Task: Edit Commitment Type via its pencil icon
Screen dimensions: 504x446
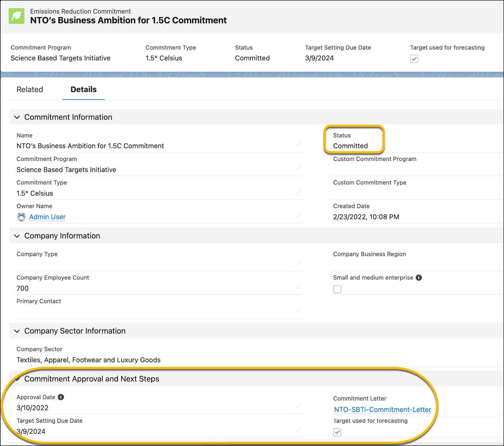Action: (298, 192)
